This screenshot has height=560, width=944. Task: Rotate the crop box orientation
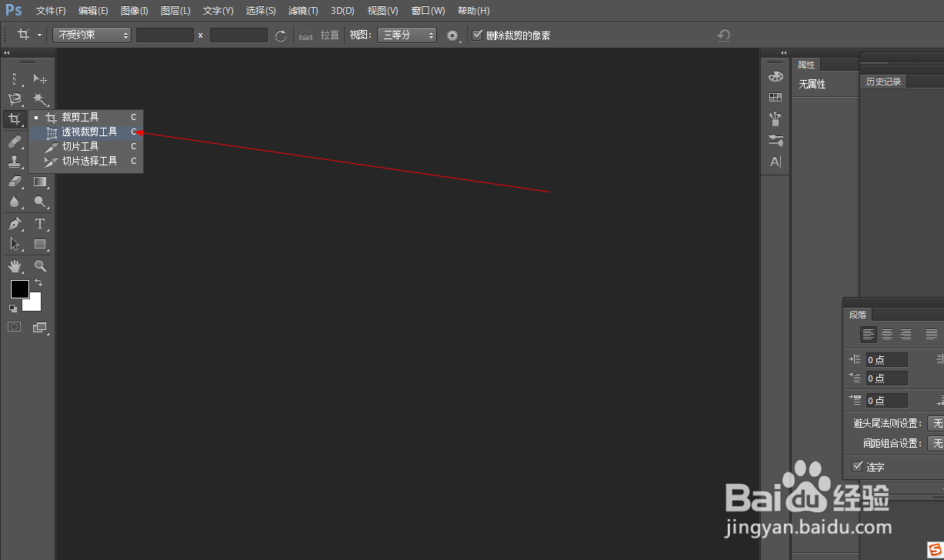point(281,35)
